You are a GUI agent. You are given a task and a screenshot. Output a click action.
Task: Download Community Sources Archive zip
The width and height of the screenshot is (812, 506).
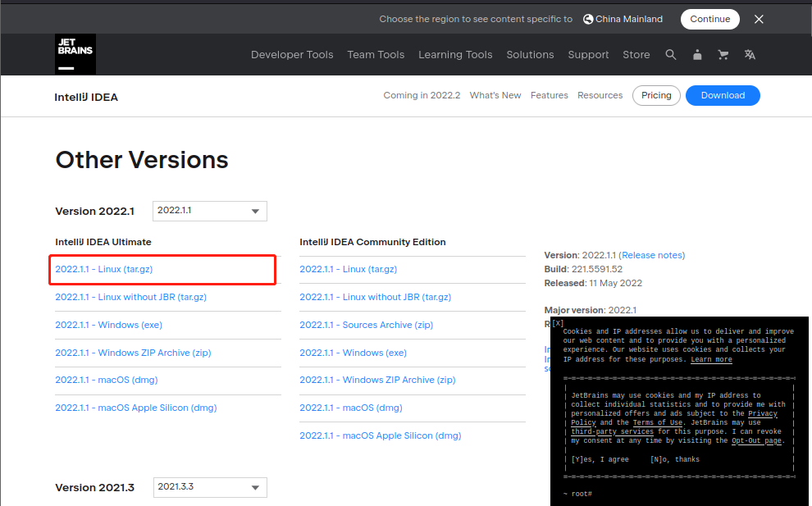(x=367, y=326)
